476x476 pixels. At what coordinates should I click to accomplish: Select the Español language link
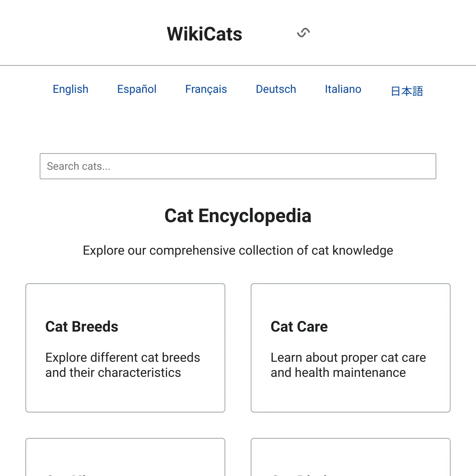137,89
